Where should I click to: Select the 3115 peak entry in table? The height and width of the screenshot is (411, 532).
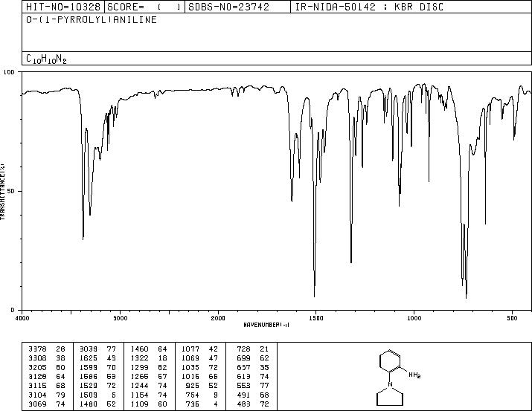(46, 386)
